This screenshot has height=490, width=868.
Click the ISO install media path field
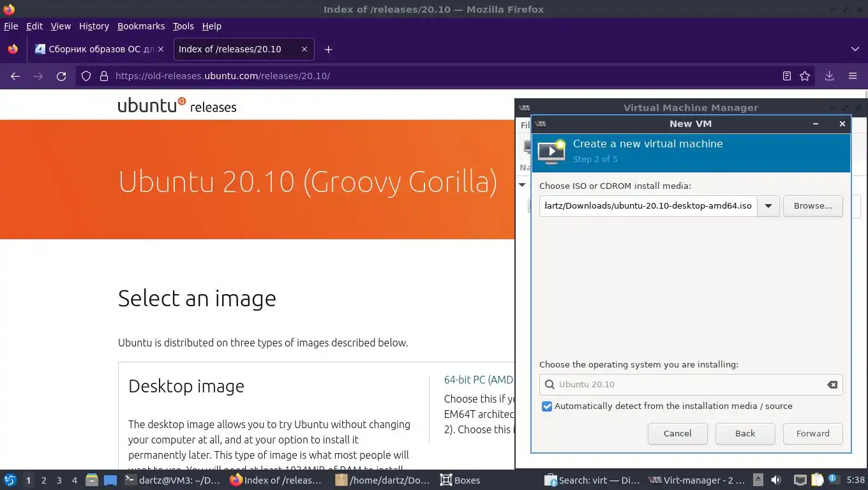648,206
